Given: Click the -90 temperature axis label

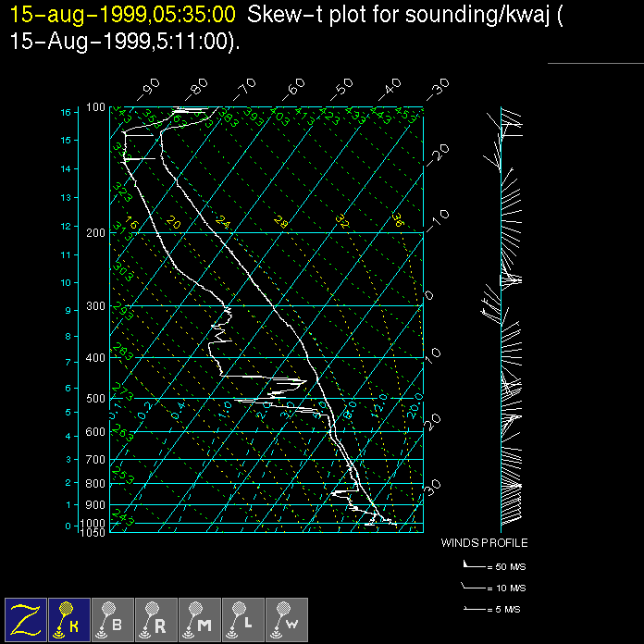Looking at the screenshot, I should [x=147, y=90].
